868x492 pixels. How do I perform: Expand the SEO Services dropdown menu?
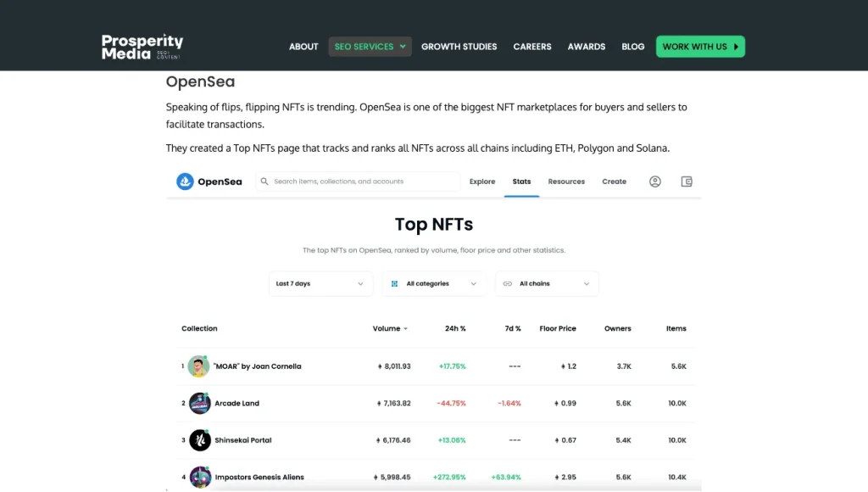click(x=370, y=47)
